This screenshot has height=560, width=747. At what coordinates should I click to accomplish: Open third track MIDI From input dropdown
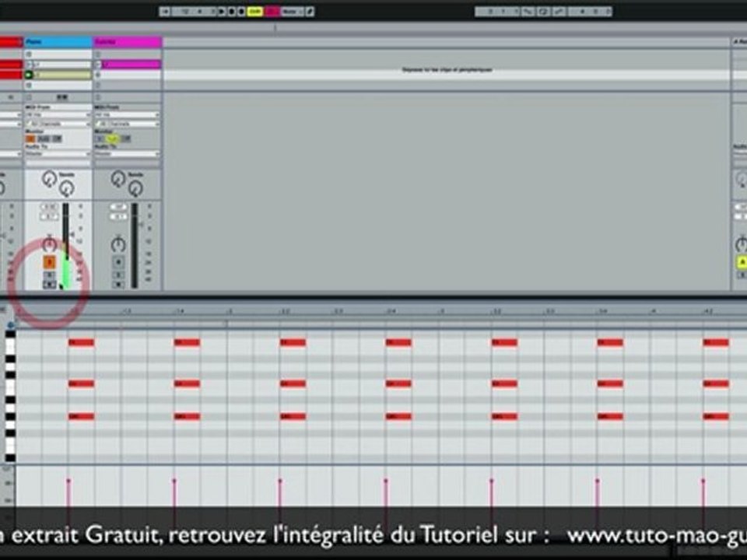(127, 114)
